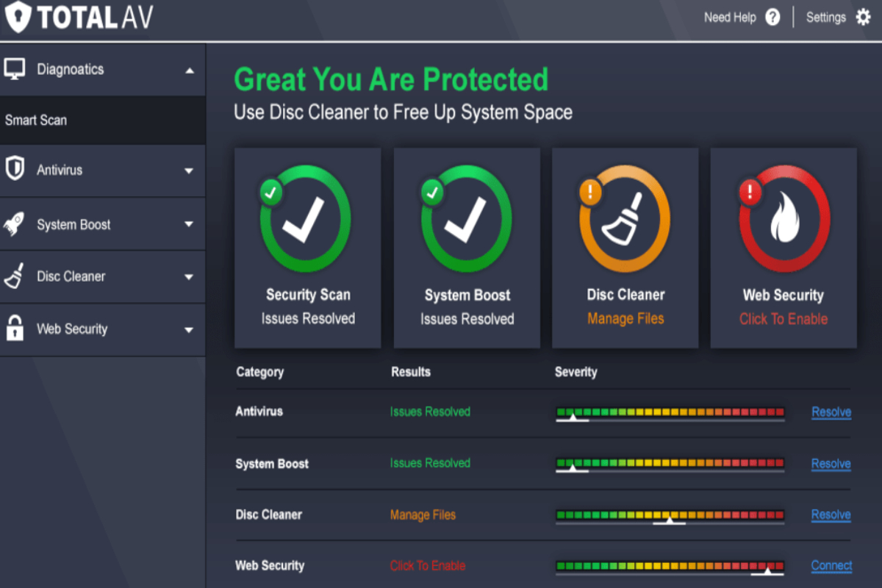Expand the Web Security sidebar arrow

[189, 330]
